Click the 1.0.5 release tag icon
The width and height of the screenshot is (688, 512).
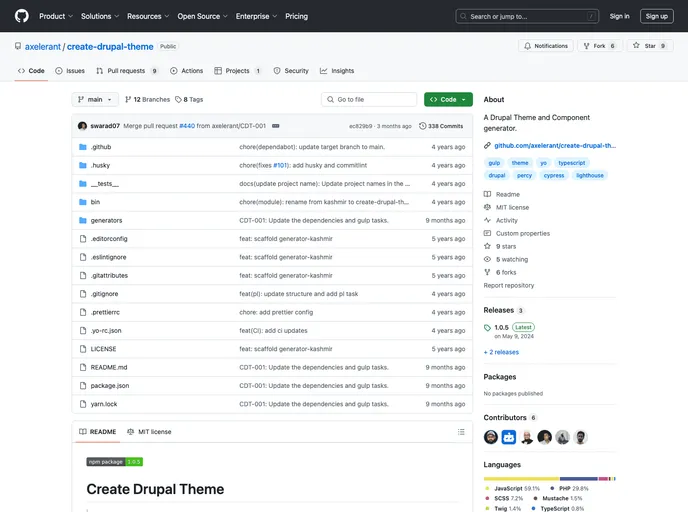point(487,328)
